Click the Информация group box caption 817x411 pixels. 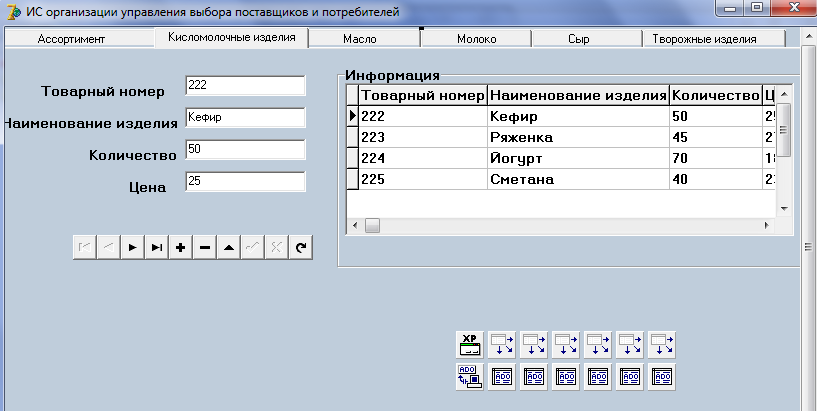click(x=393, y=75)
